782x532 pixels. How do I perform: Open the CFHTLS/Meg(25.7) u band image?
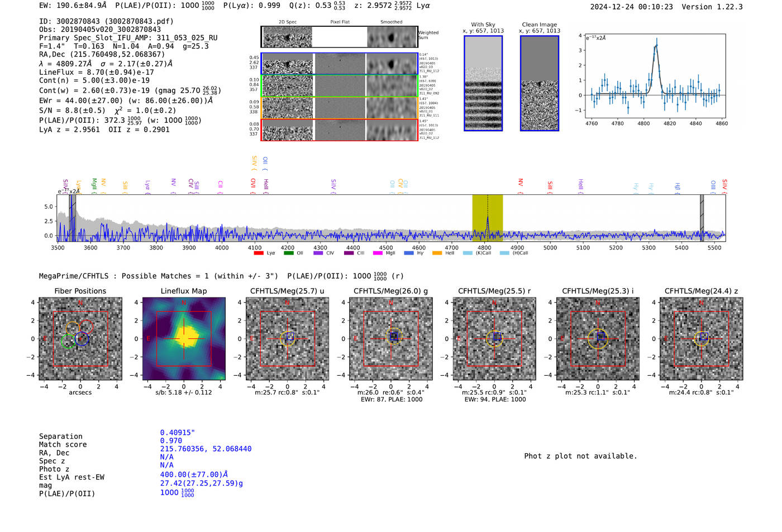click(x=287, y=339)
